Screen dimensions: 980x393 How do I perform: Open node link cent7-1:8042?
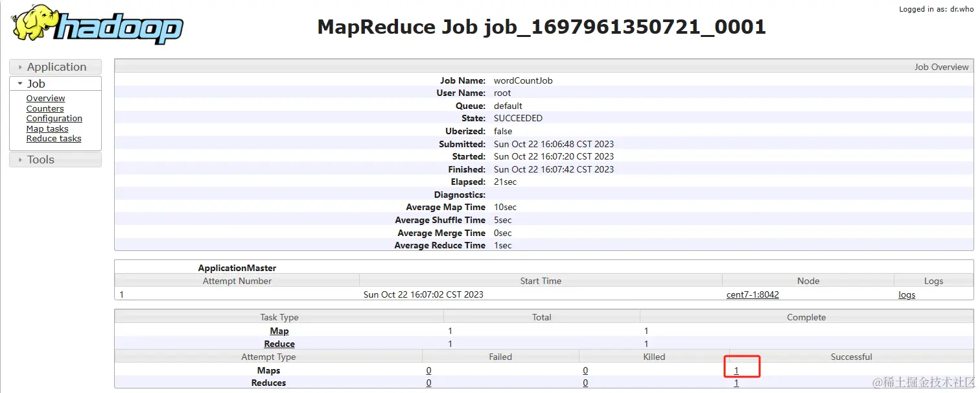[752, 294]
